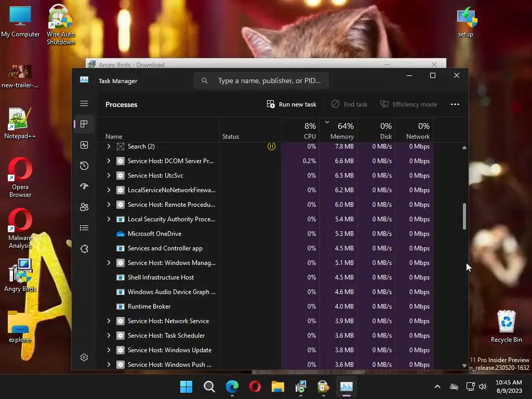The image size is (532, 399).
Task: Expand Service Host: Windows Update row
Action: click(109, 350)
